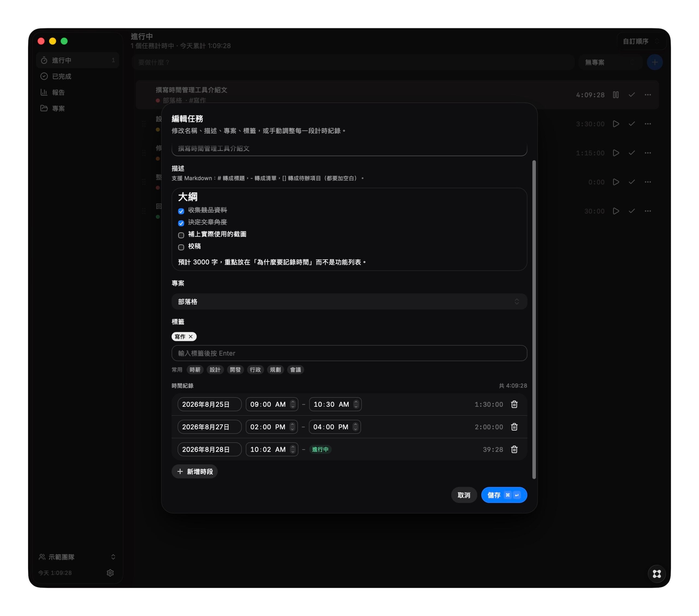This screenshot has height=616, width=699.
Task: Check the 校稿 checklist item
Action: point(181,247)
